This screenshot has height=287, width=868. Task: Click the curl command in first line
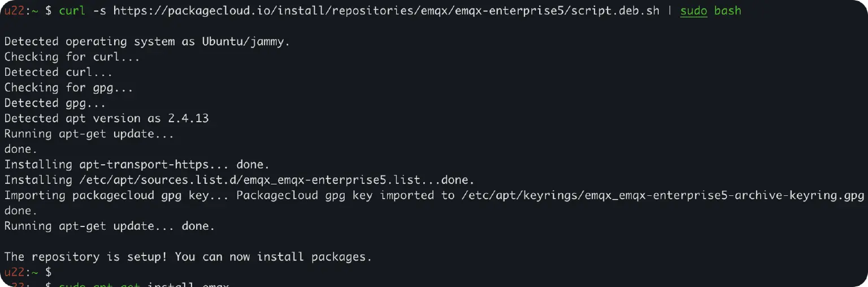(72, 11)
